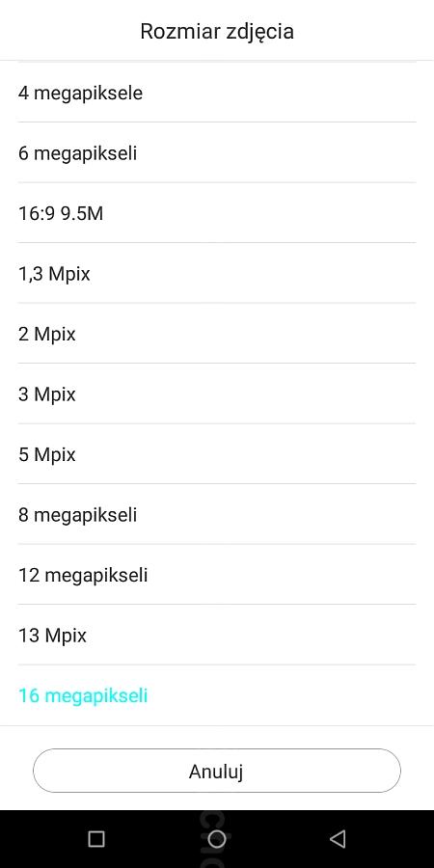The image size is (434, 868).
Task: Tap the Android back navigation icon
Action: click(x=338, y=839)
